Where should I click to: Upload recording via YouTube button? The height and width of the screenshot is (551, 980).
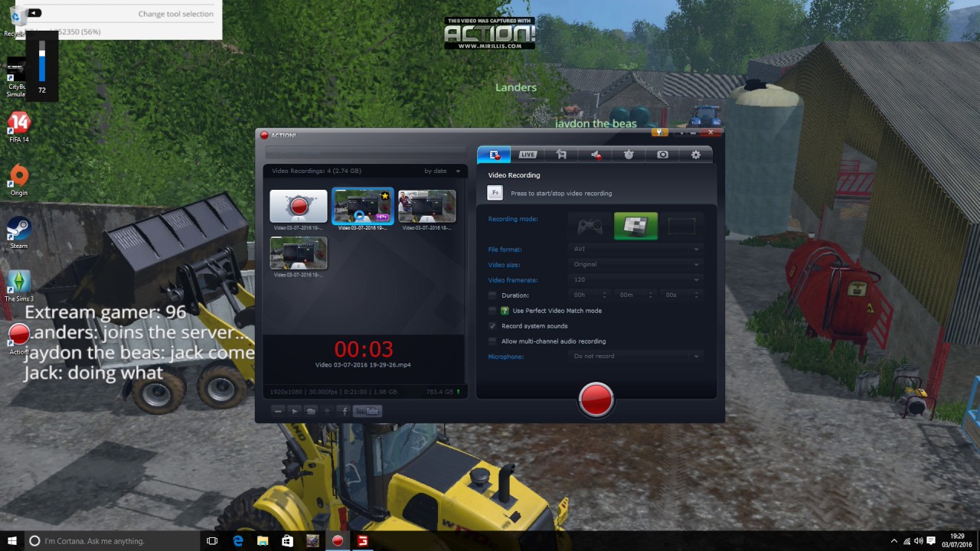pos(368,411)
